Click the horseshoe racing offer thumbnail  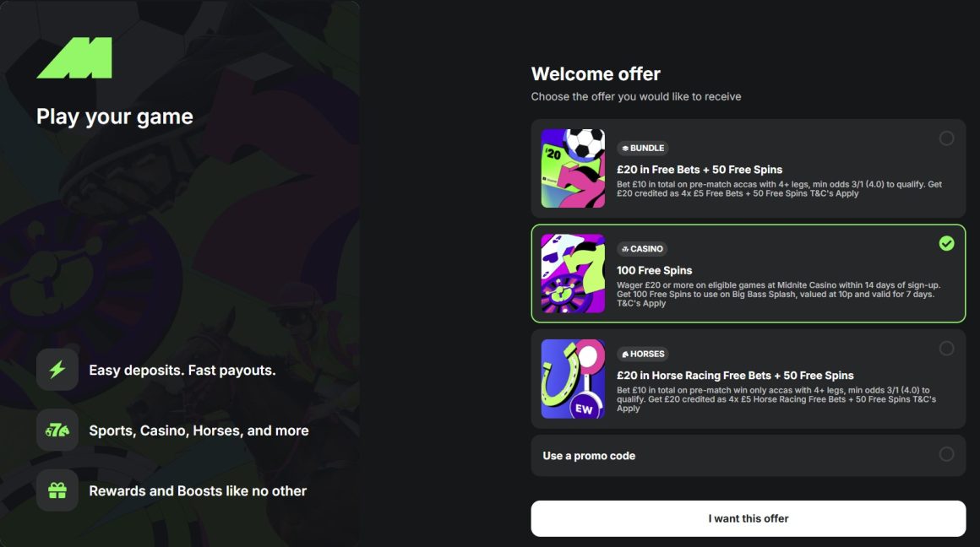(573, 379)
